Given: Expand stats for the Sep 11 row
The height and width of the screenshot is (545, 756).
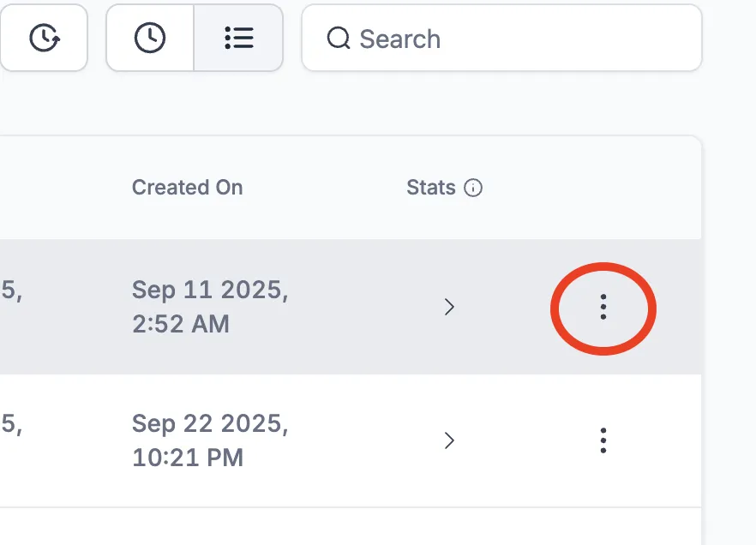Looking at the screenshot, I should (448, 307).
